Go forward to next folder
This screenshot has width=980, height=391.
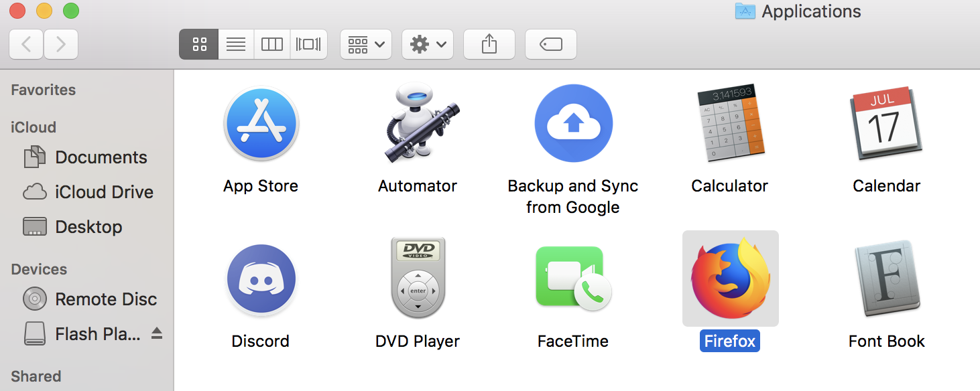pyautogui.click(x=61, y=45)
